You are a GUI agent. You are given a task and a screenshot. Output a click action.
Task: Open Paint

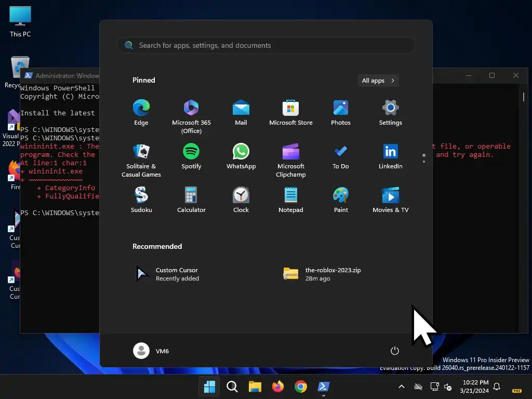341,200
